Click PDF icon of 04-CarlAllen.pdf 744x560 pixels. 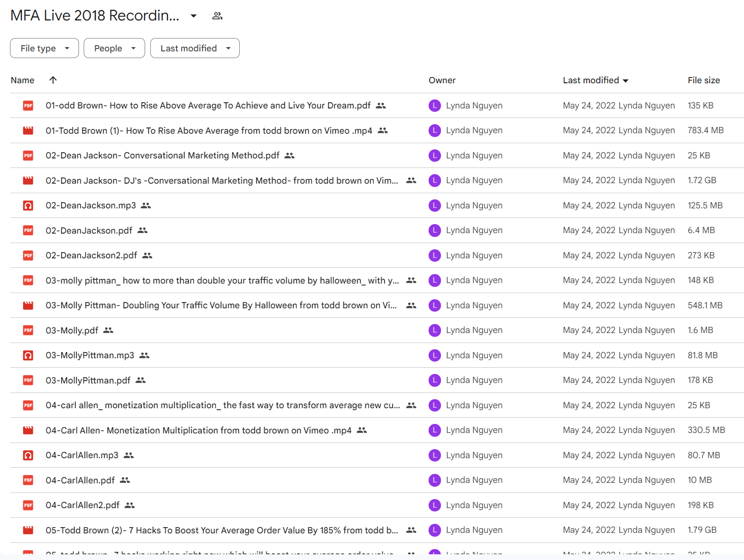(x=28, y=480)
